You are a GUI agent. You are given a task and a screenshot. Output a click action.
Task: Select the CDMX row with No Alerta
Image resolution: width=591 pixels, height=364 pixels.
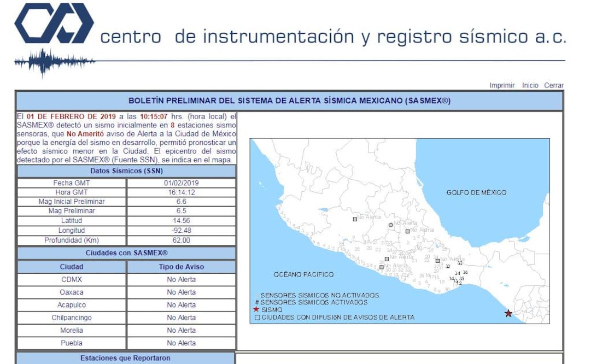coord(71,279)
